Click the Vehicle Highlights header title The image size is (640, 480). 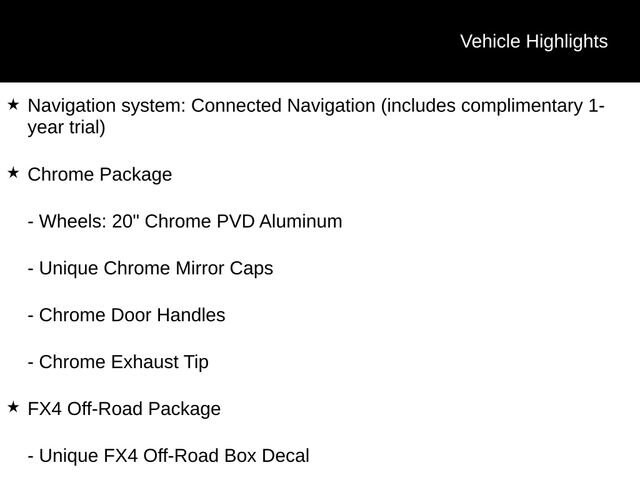pyautogui.click(x=533, y=41)
